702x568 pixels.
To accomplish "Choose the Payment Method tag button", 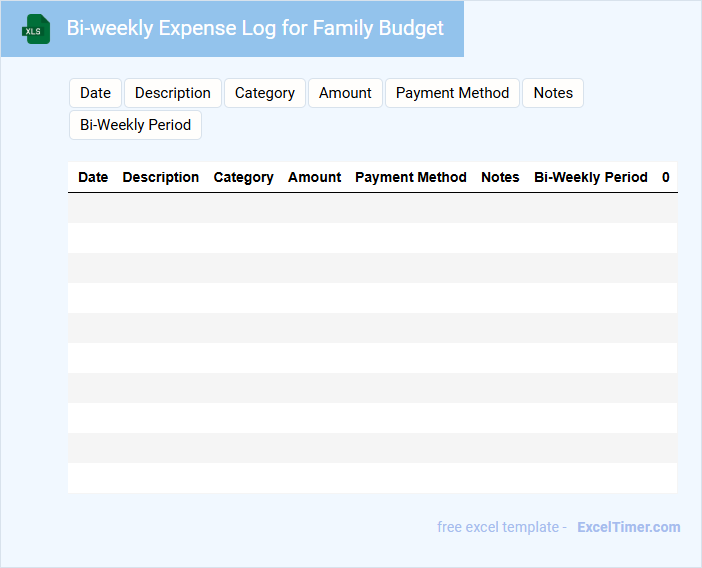I will point(452,93).
